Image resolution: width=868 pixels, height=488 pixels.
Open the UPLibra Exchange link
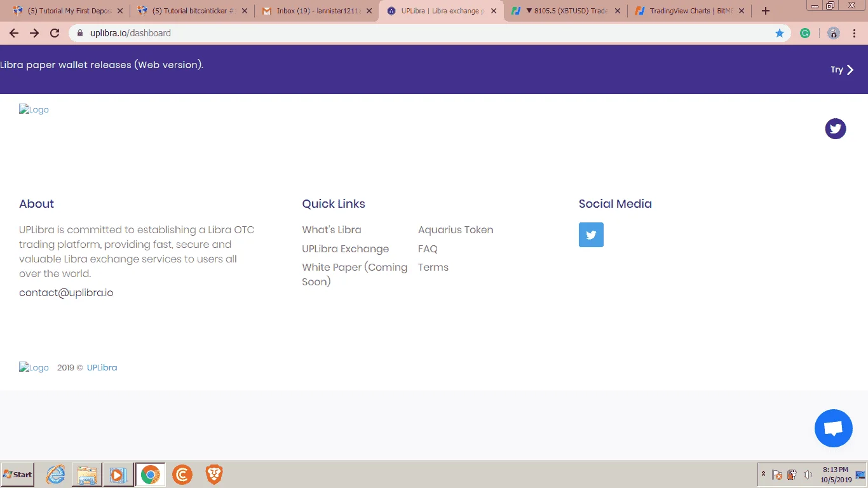tap(346, 249)
